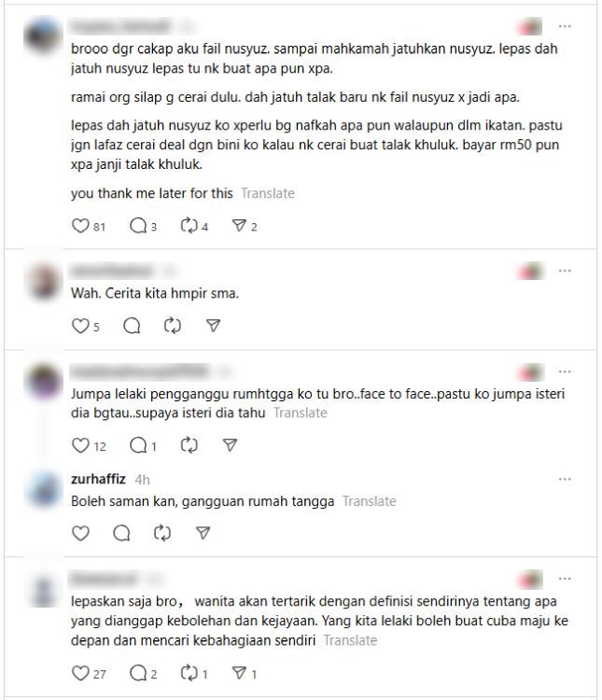The width and height of the screenshot is (602, 700).
Task: Share the nusyuz comment via send icon
Action: pyautogui.click(x=239, y=226)
